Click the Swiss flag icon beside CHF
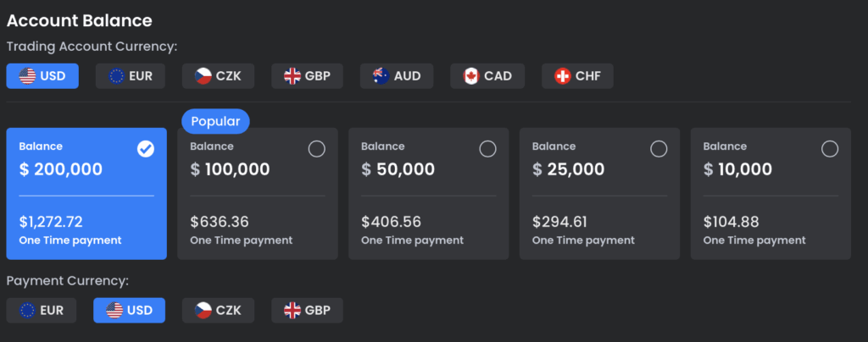868x342 pixels. [x=562, y=76]
